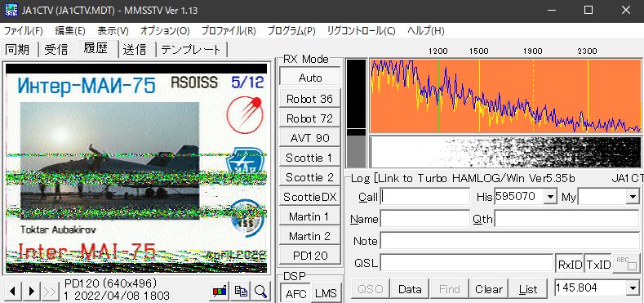Click into the Call input field
This screenshot has height=303, width=644.
point(425,197)
